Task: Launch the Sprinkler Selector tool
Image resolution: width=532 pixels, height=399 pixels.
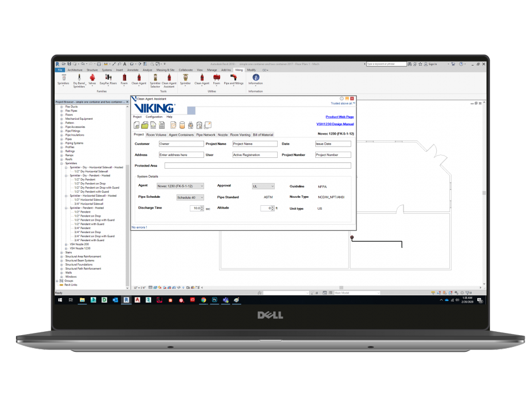Action: click(x=155, y=81)
